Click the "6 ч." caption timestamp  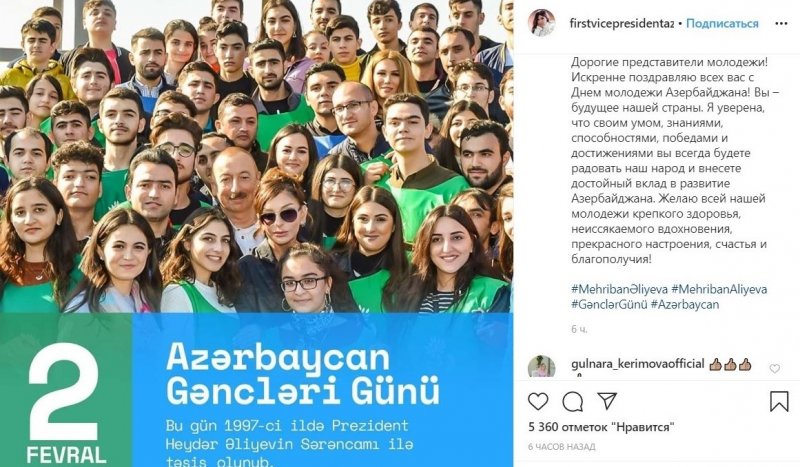[579, 330]
